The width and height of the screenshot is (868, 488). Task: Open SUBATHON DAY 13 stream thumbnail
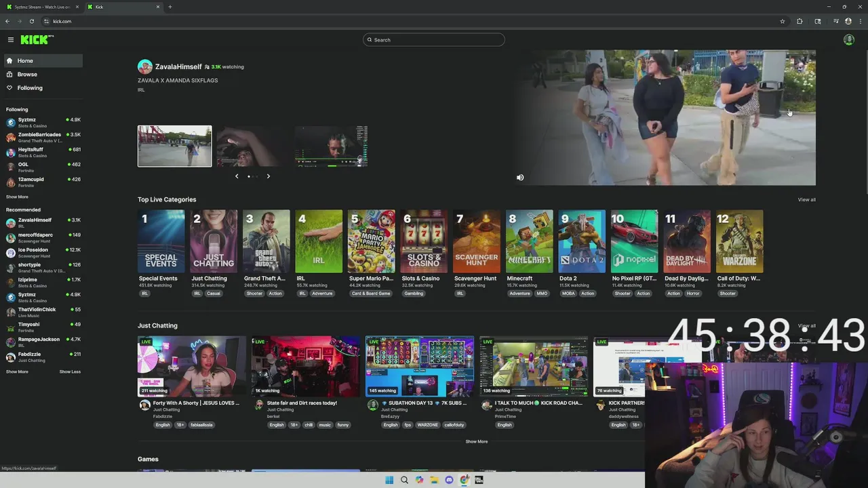point(420,366)
